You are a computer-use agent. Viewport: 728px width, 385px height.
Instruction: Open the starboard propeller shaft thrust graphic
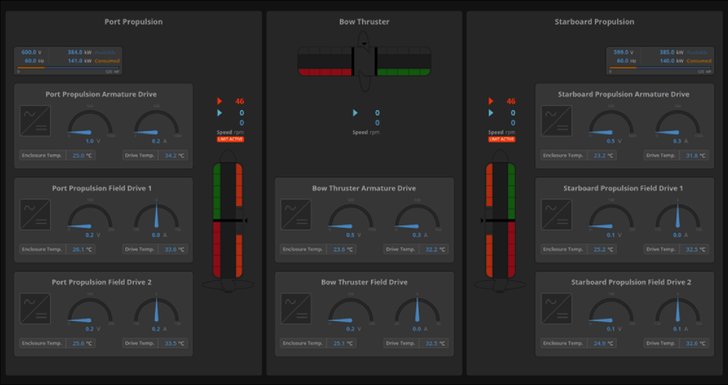[500, 221]
